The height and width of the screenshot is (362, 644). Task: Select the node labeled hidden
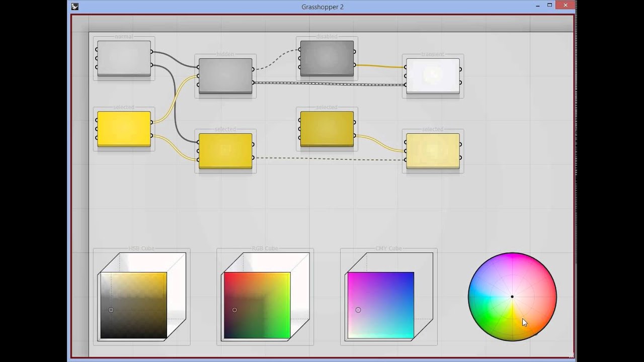(225, 76)
